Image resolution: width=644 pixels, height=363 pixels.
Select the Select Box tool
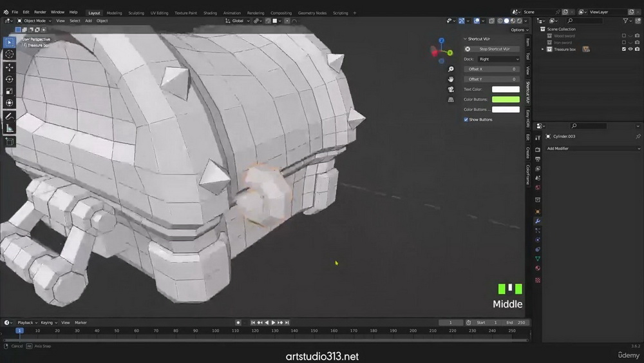(10, 43)
